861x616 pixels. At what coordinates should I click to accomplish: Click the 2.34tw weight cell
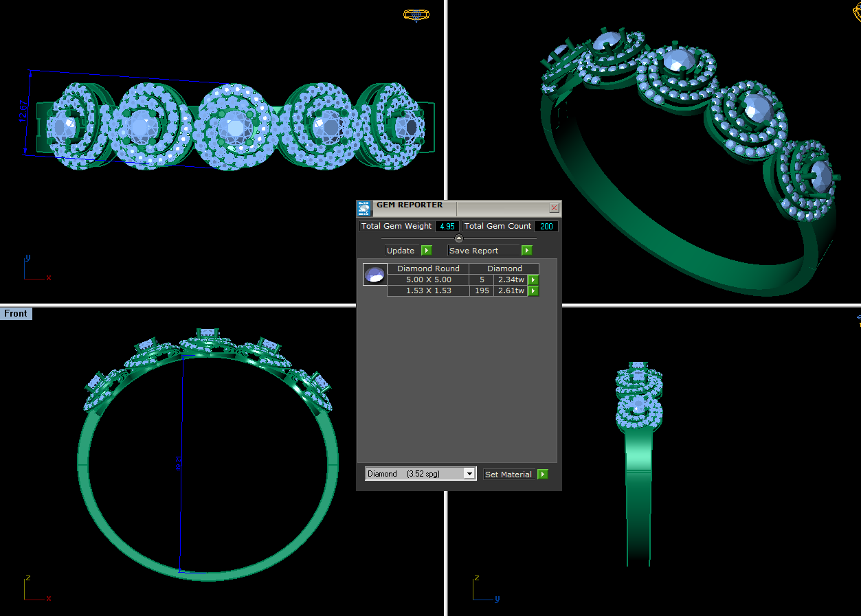coord(511,280)
